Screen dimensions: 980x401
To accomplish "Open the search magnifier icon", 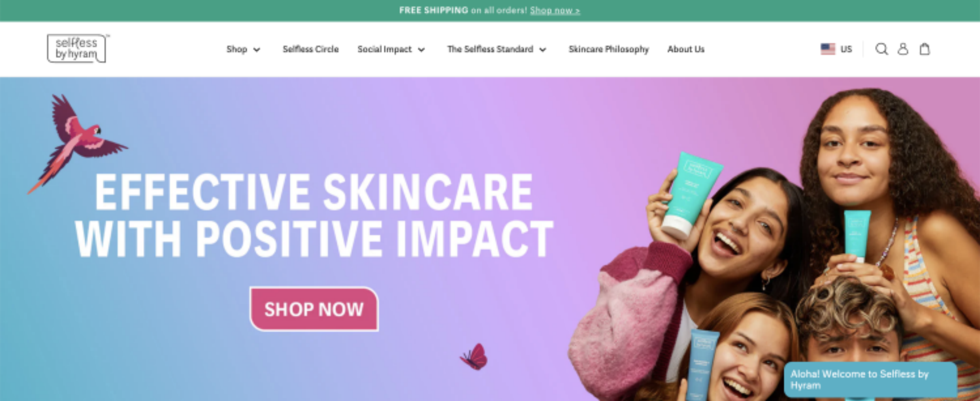I will coord(881,49).
